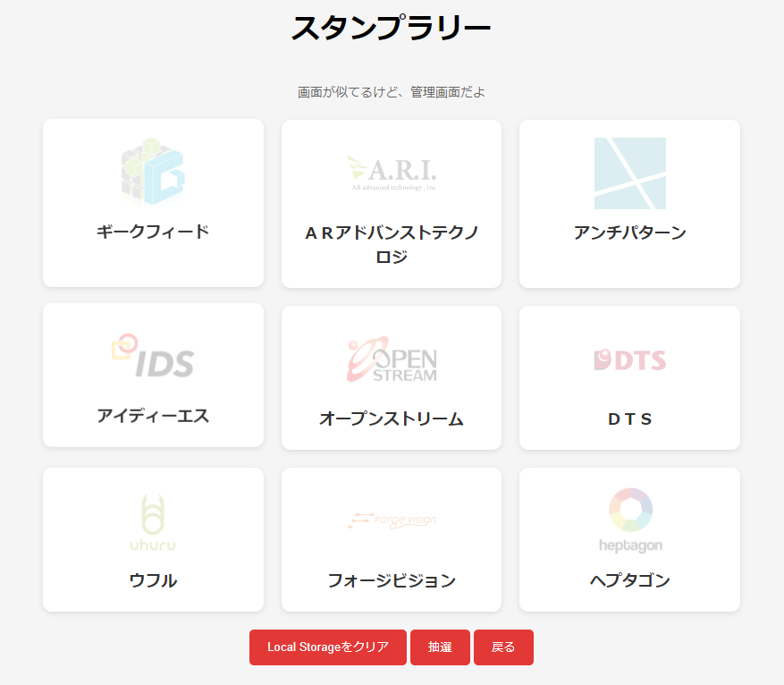Select the ＤＴＳ card title text
This screenshot has width=784, height=685.
[x=629, y=419]
